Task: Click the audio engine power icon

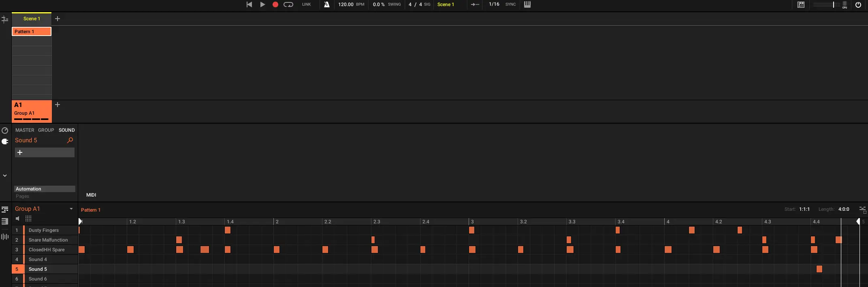Action: click(x=858, y=5)
